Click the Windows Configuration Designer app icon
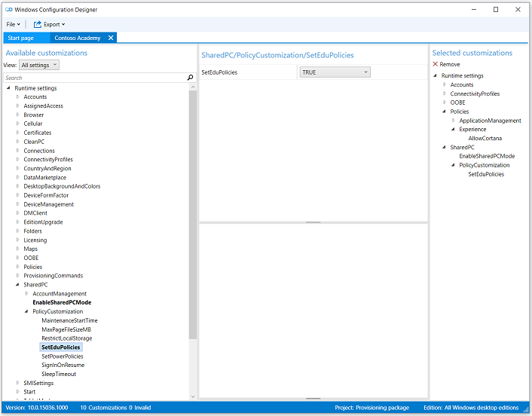This screenshot has width=532, height=416. click(9, 10)
